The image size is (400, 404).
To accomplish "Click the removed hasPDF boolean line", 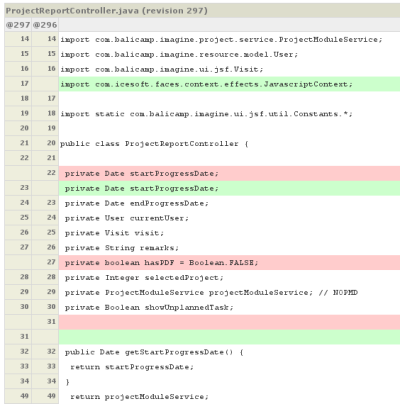I will tap(229, 263).
